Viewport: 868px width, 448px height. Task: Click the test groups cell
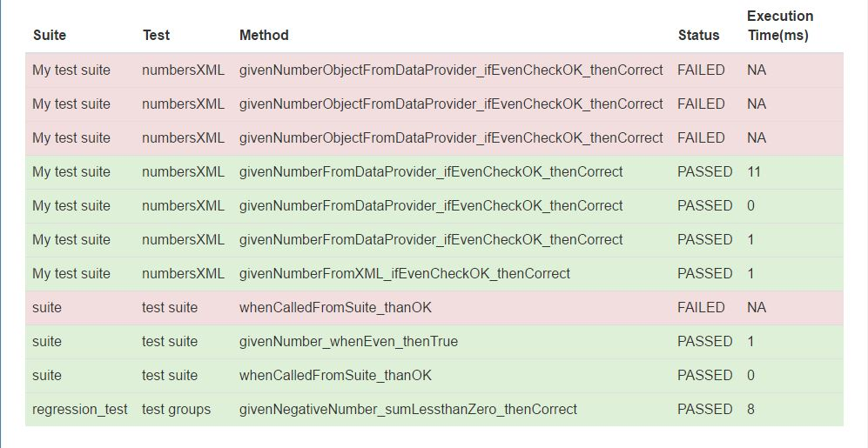176,409
